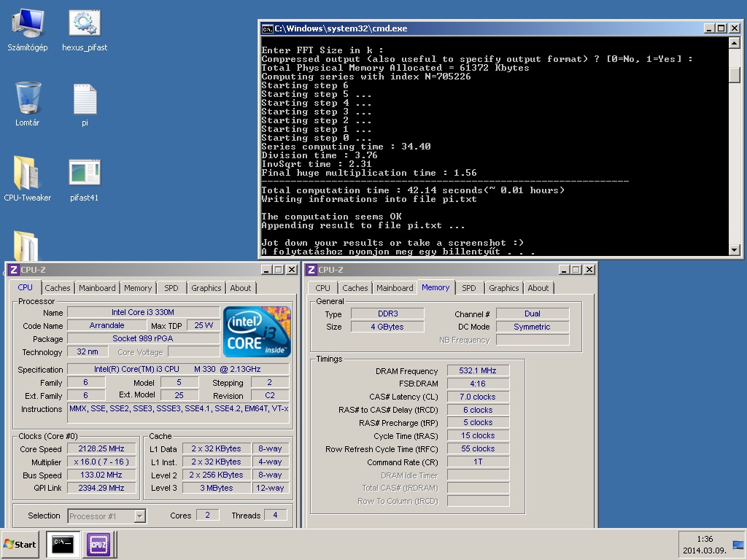The height and width of the screenshot is (560, 747).
Task: Click the memory Size value '4 GBytes'
Action: (x=388, y=327)
